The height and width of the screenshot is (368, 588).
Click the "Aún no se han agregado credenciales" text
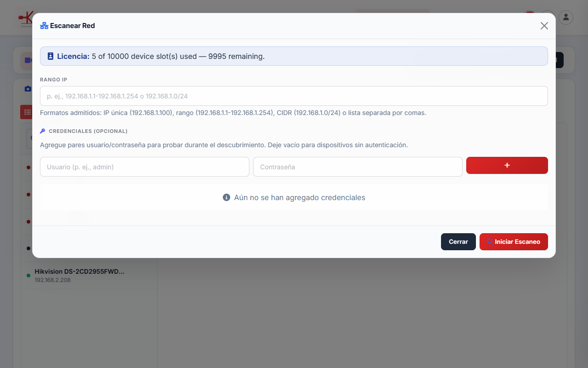click(x=300, y=197)
